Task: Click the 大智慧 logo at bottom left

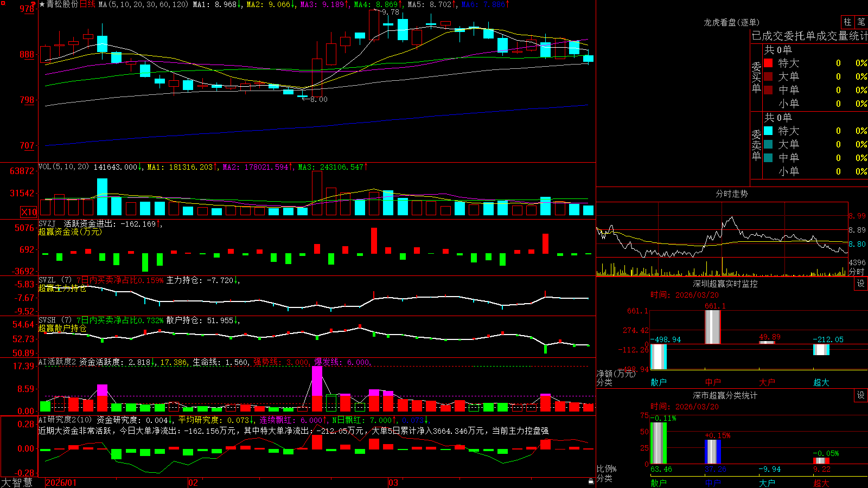Action: pyautogui.click(x=17, y=483)
